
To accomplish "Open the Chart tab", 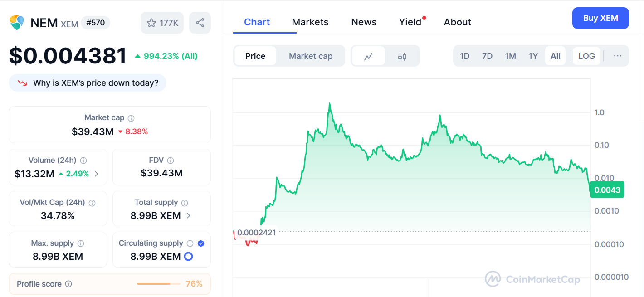I will 257,22.
